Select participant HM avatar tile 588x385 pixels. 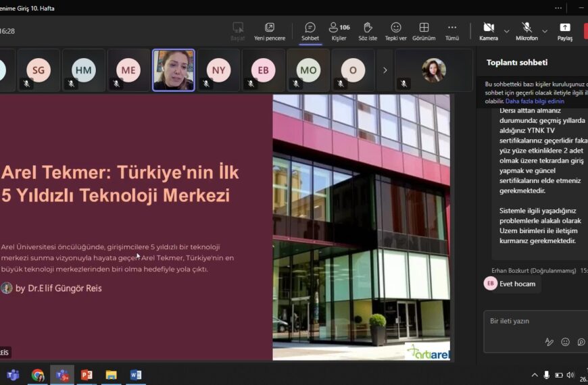(x=84, y=70)
